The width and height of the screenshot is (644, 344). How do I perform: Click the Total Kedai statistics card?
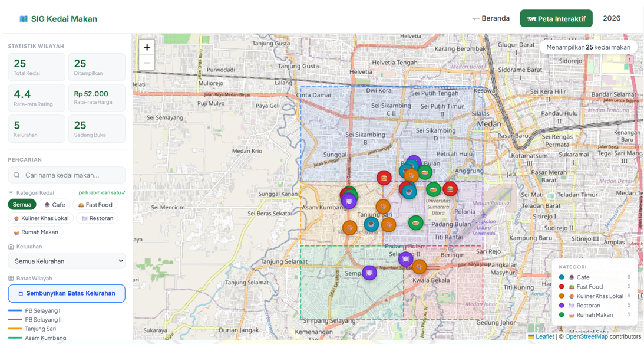tap(37, 67)
